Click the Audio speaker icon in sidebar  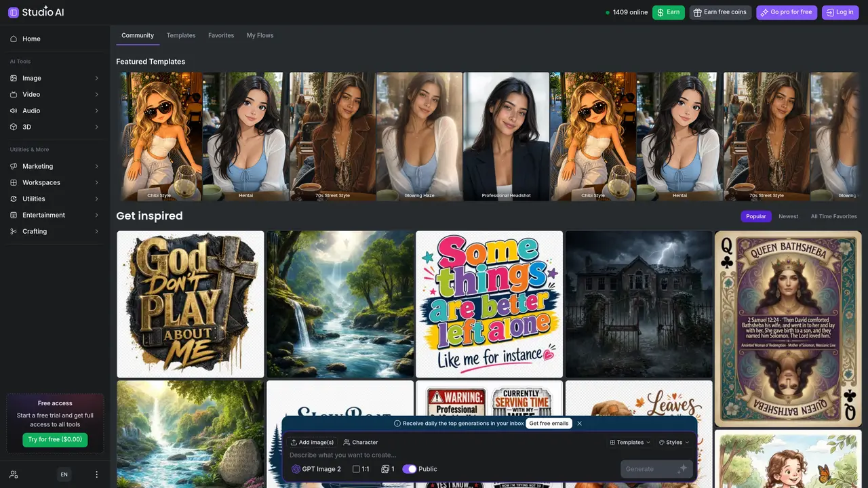(14, 110)
